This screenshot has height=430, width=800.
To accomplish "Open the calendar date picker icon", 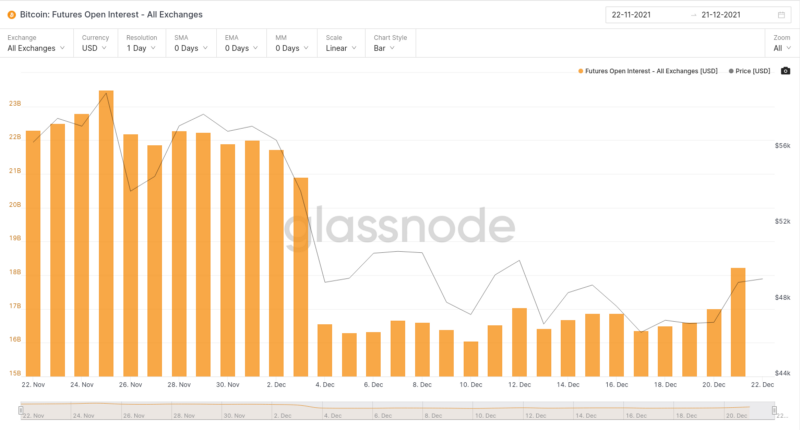I will (781, 15).
